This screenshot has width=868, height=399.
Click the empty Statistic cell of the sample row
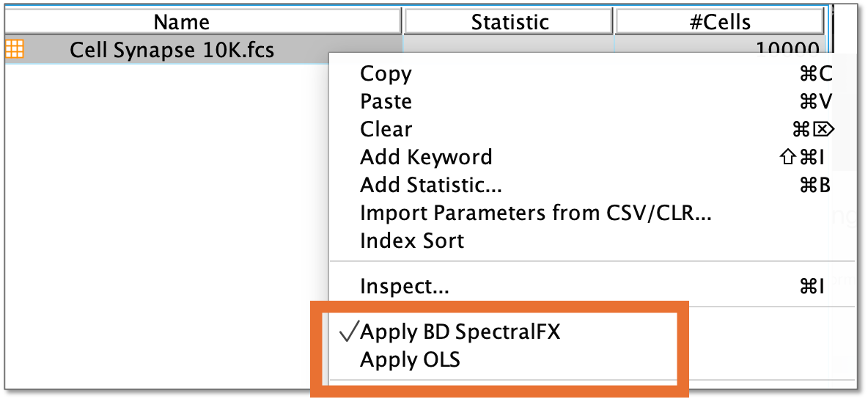tap(510, 44)
